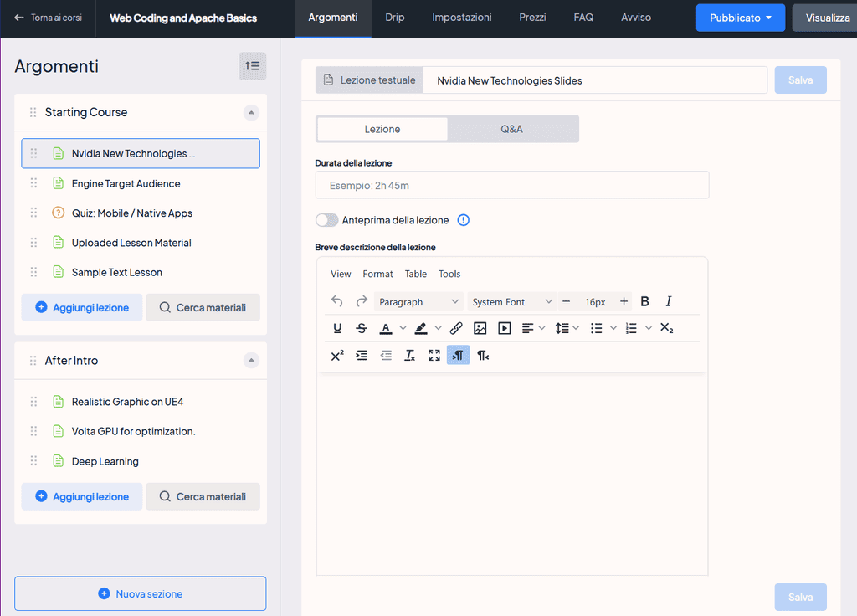Click the text alignment icon
The height and width of the screenshot is (616, 857).
(x=527, y=328)
